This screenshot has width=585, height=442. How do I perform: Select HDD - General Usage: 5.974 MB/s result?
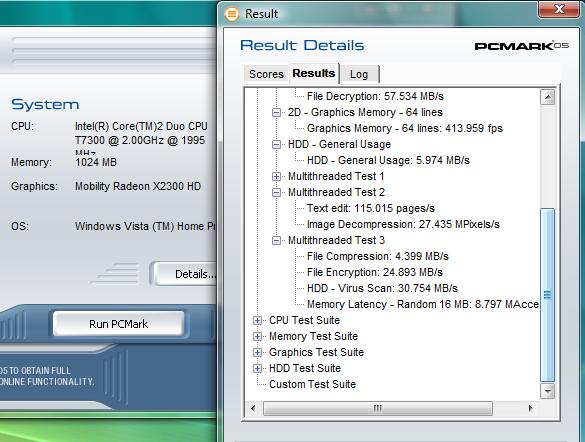pos(388,160)
